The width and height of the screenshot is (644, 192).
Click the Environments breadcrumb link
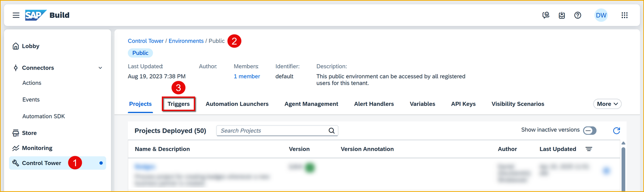(x=186, y=41)
